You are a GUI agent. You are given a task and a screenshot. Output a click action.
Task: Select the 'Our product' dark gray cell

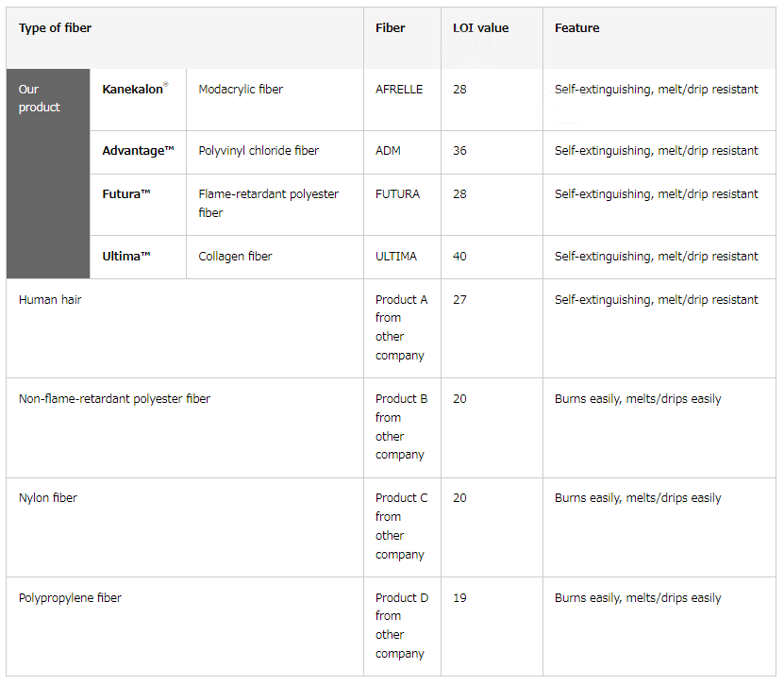[x=48, y=174]
